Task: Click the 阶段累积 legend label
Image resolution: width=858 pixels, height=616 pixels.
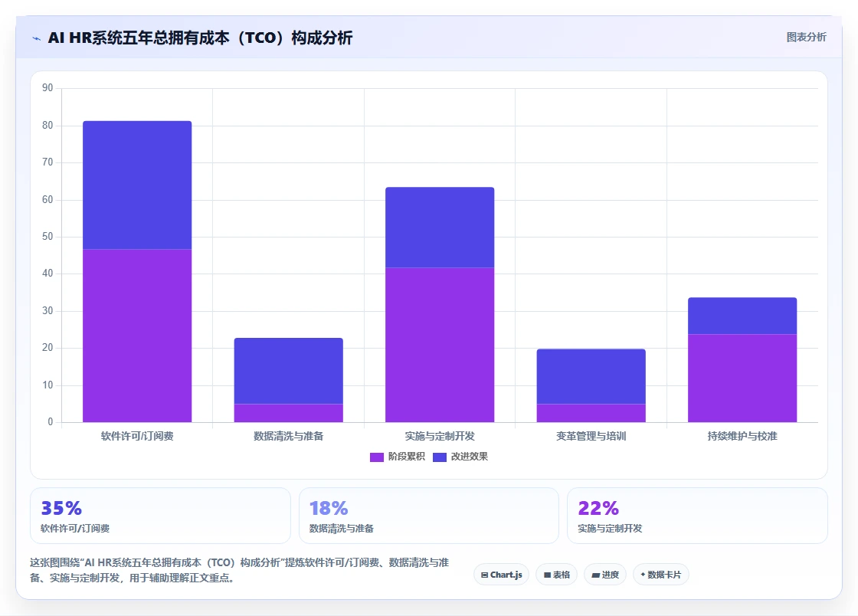Action: (x=407, y=457)
